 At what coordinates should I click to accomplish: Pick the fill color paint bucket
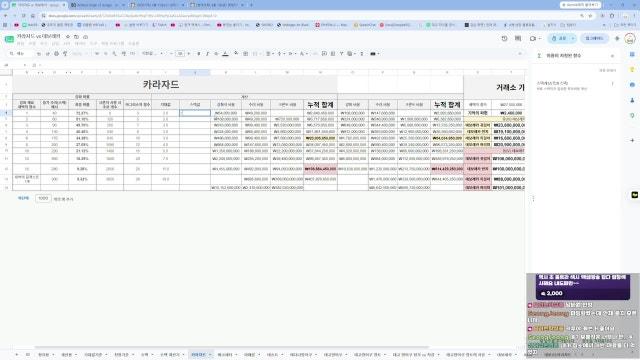[236, 54]
